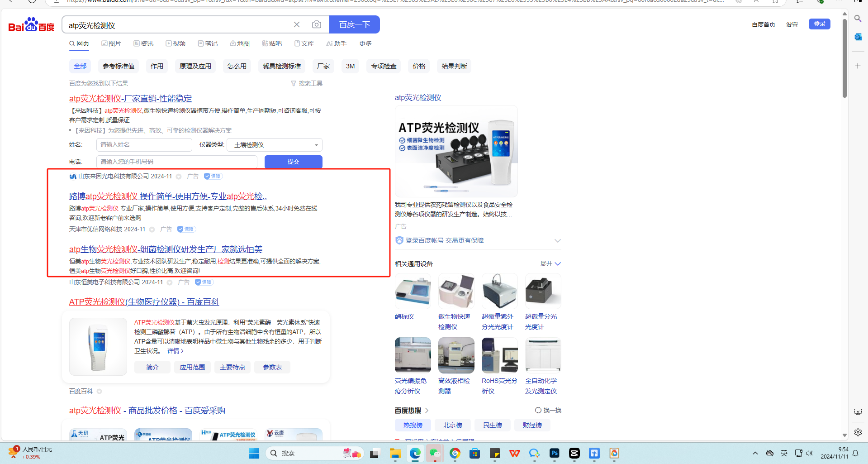Switch to Microsoft Edge on the taskbar

(x=415, y=453)
